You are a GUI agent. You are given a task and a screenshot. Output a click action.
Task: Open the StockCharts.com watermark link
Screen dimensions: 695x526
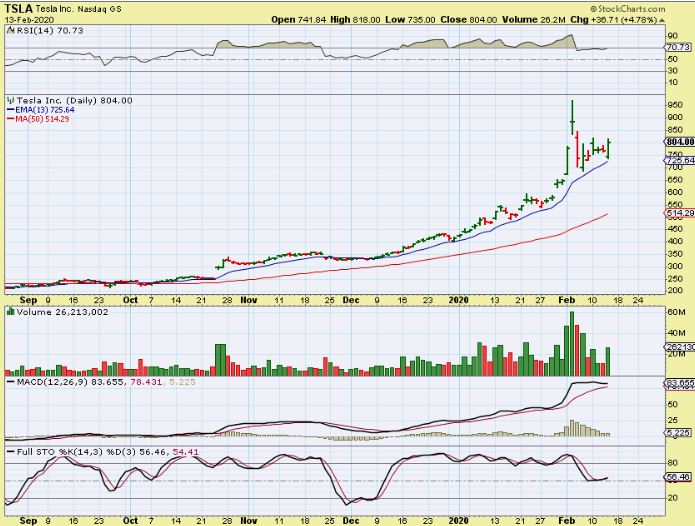628,8
